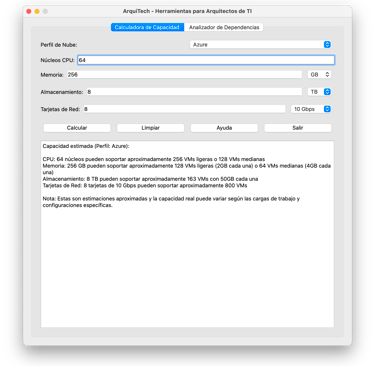
Task: Open the GB memory unit selector
Action: tap(319, 75)
